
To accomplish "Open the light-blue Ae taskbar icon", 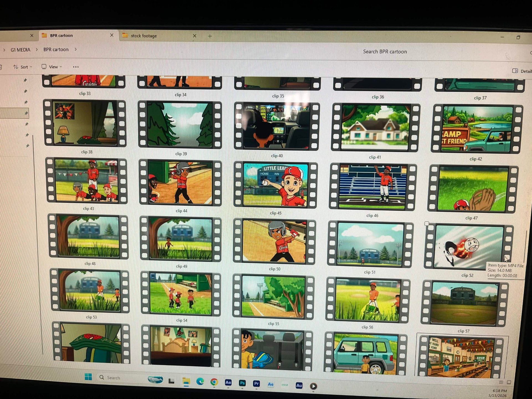I will tap(270, 384).
